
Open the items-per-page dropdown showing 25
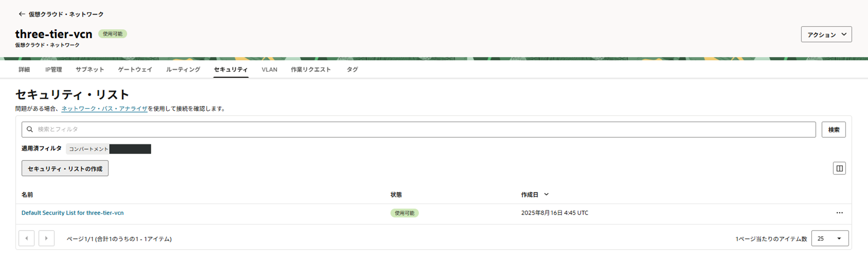coord(830,238)
